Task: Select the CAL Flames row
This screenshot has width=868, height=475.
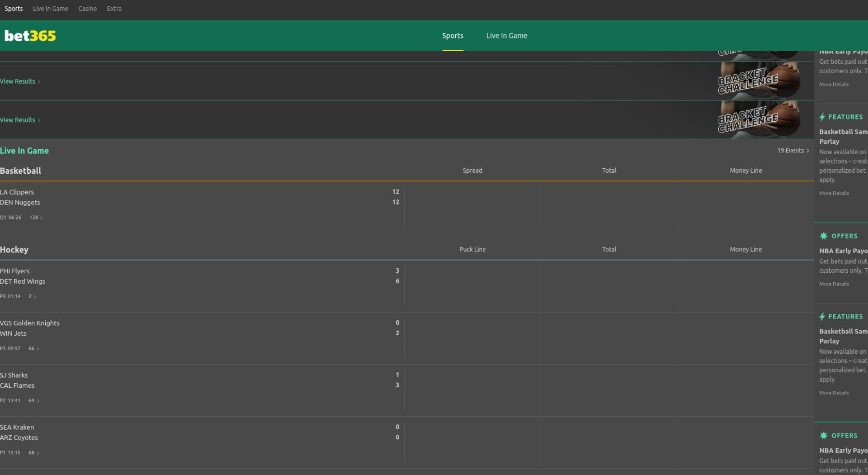Action: click(x=17, y=385)
